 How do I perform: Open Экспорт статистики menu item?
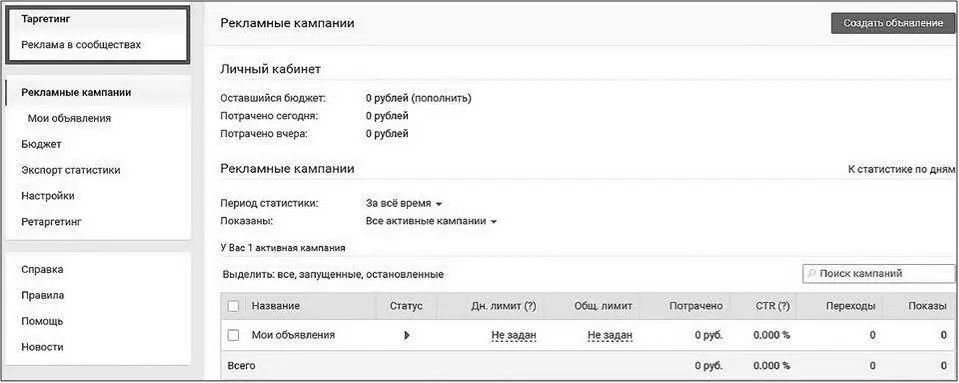pyautogui.click(x=70, y=170)
